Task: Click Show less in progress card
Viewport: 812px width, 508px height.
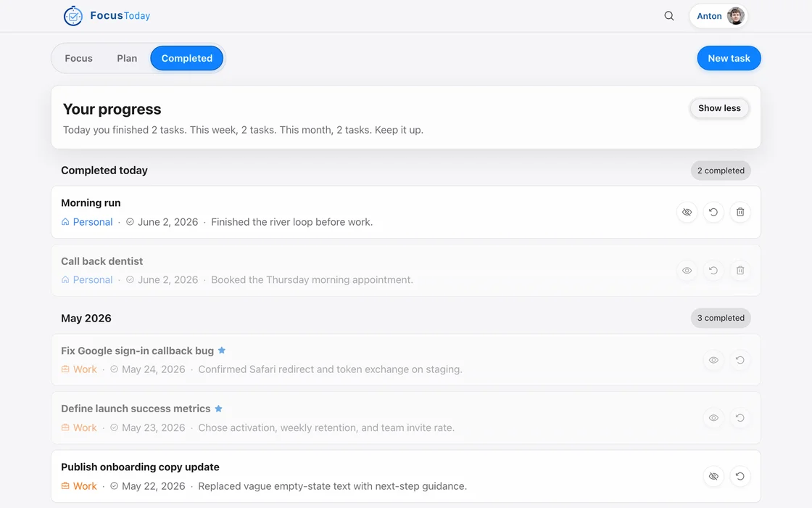Action: pyautogui.click(x=719, y=108)
